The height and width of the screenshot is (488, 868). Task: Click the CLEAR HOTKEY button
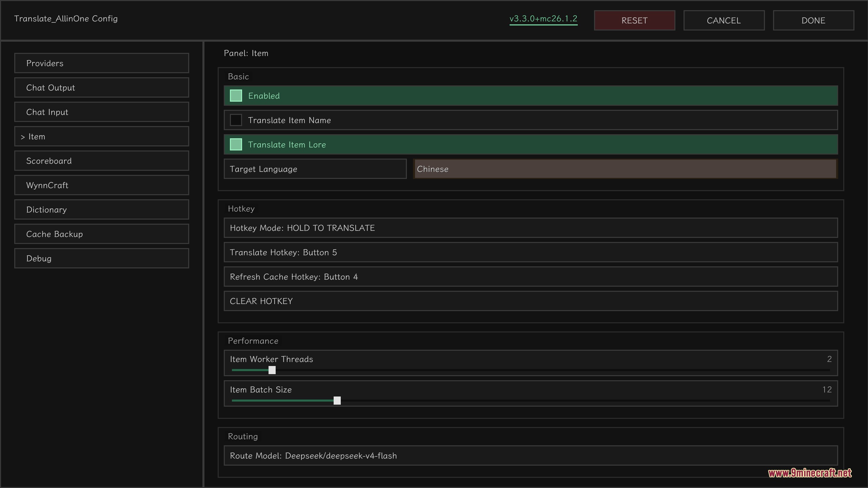[x=531, y=301]
